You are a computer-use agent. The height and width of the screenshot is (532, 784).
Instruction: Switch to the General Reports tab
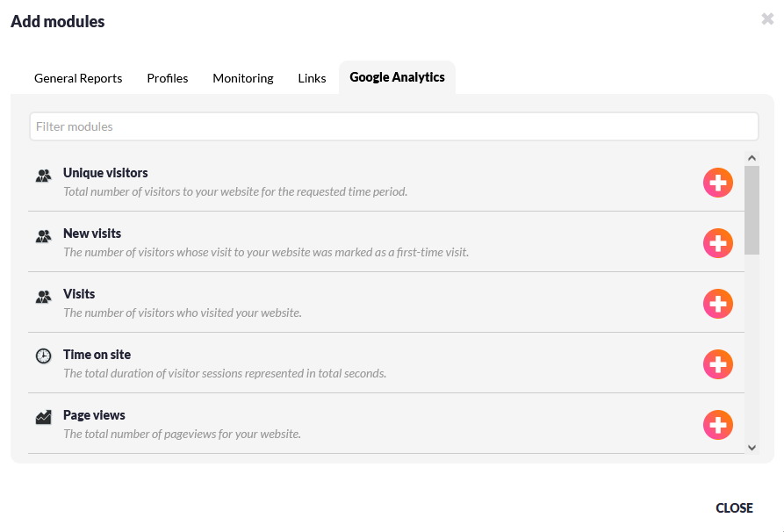point(77,78)
